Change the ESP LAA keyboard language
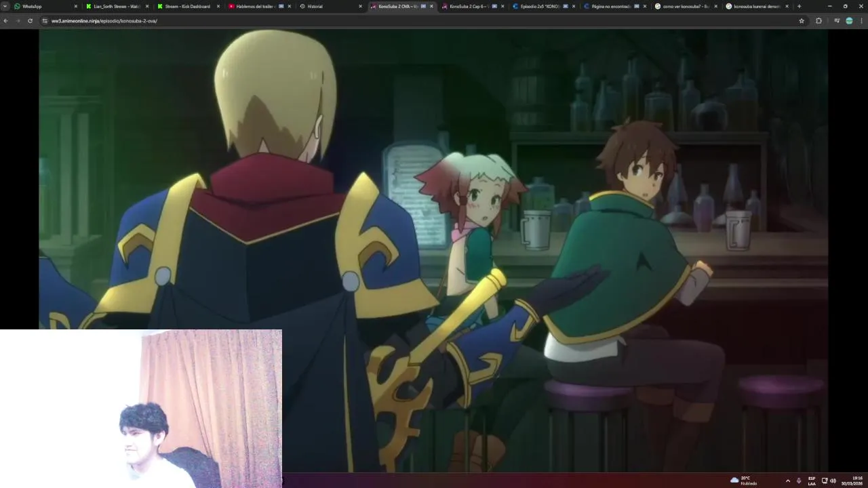 click(812, 481)
